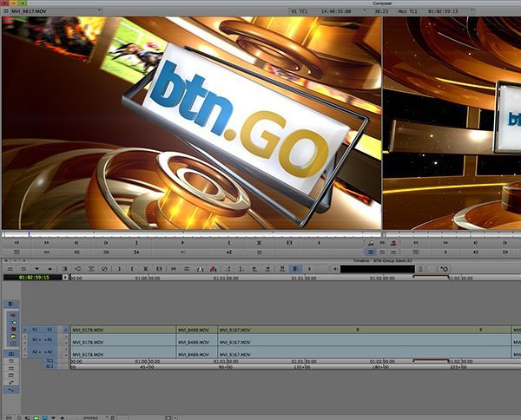The width and height of the screenshot is (521, 420).
Task: Click the Splice-in icon between the monitors
Action: (x=371, y=243)
